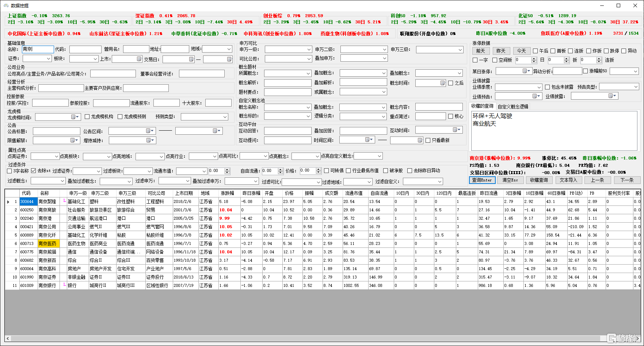
Task: Open 概念时间 calendar icon
Action: [442, 83]
